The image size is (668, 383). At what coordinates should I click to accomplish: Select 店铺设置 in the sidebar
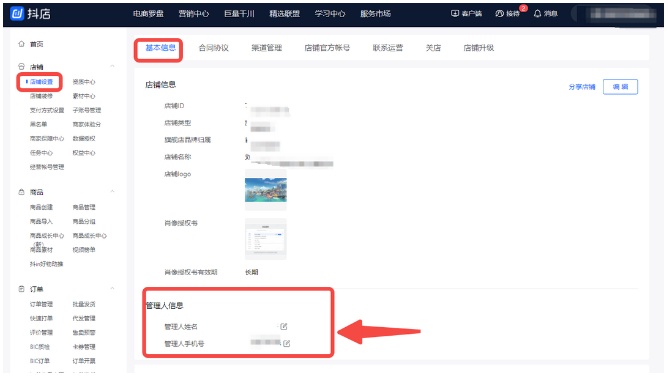[x=41, y=82]
